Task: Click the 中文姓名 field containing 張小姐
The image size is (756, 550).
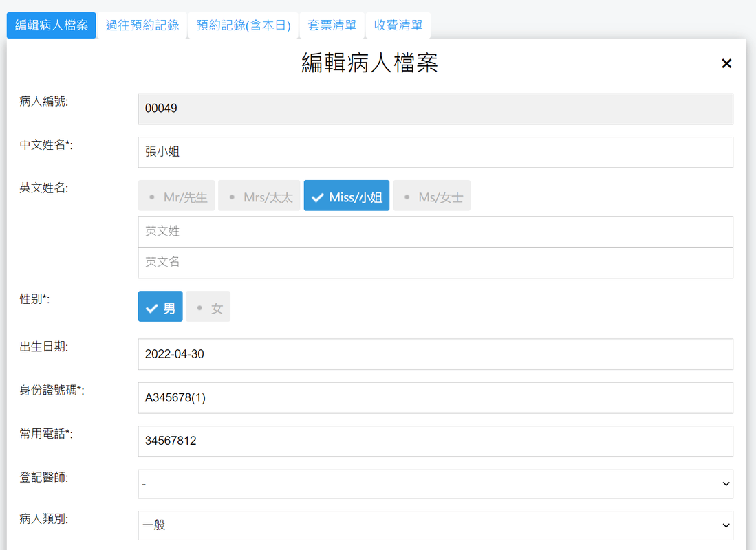Action: pyautogui.click(x=435, y=153)
